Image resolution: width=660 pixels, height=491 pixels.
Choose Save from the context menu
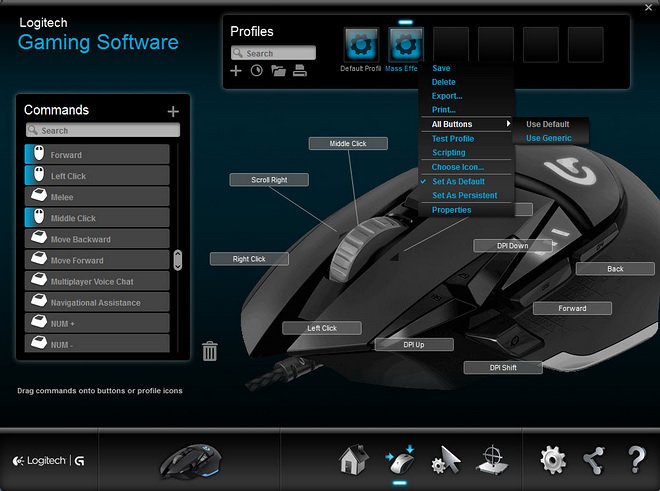tap(441, 68)
